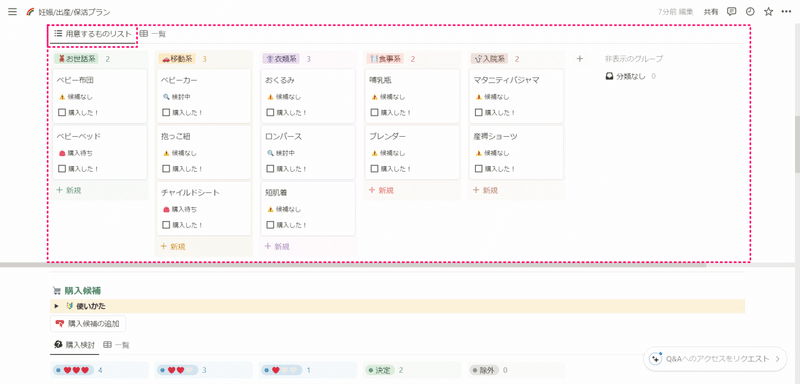Open the ブレンダー card
The height and width of the screenshot is (384, 800).
412,152
